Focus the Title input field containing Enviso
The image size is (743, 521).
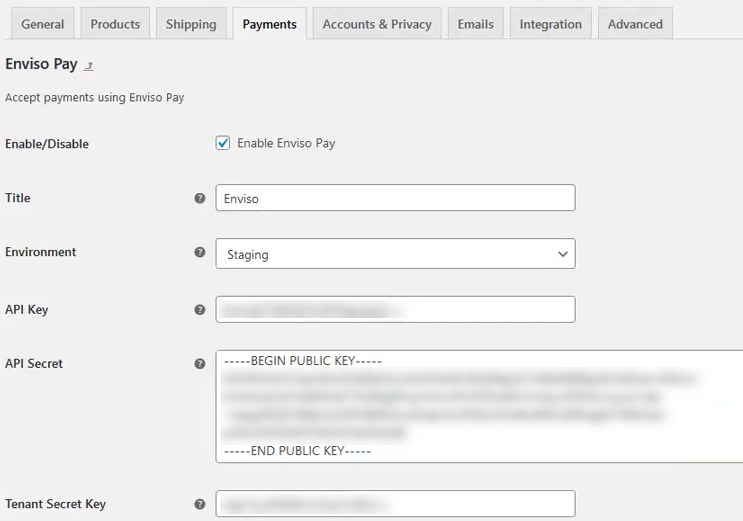tap(396, 198)
